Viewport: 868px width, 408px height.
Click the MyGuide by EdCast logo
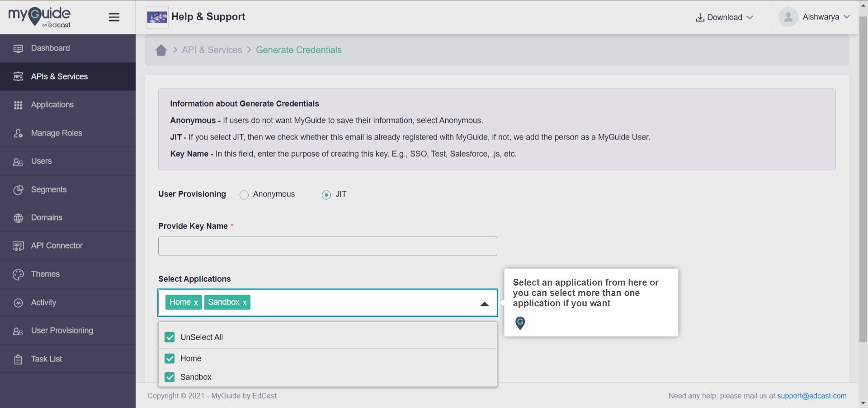click(x=39, y=17)
